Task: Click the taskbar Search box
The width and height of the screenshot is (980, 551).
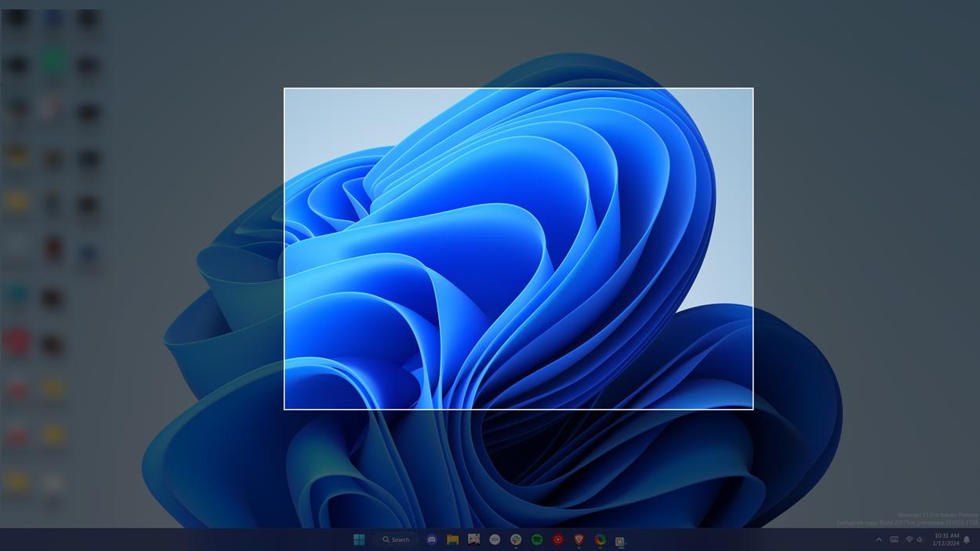Action: pos(396,538)
